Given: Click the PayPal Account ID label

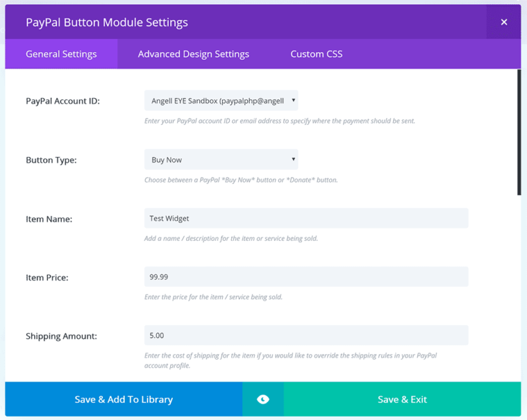Looking at the screenshot, I should pyautogui.click(x=63, y=101).
